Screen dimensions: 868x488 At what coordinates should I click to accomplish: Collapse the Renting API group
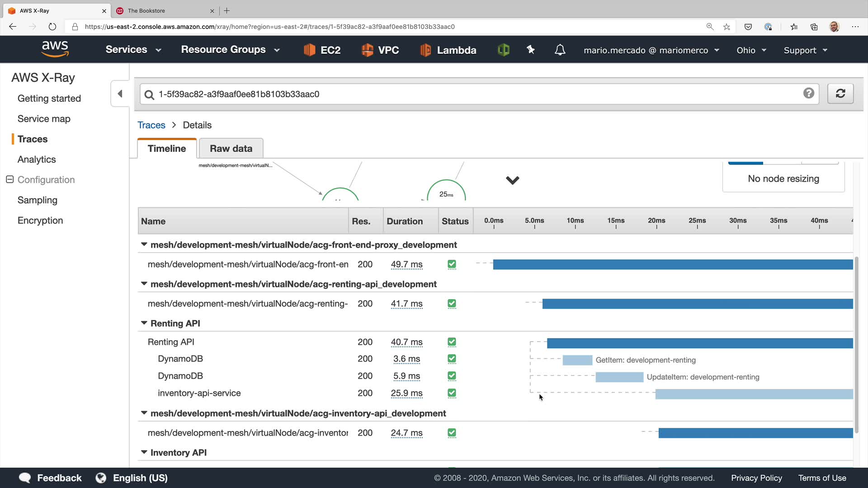point(144,323)
